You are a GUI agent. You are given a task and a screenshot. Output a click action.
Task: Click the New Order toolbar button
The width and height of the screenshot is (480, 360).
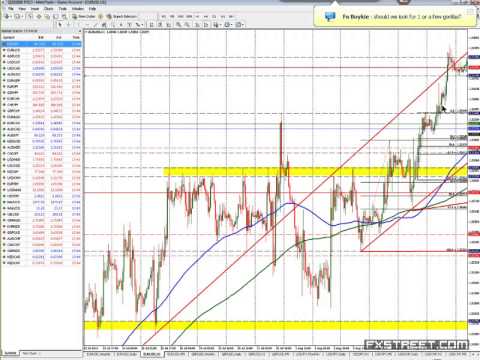84,16
